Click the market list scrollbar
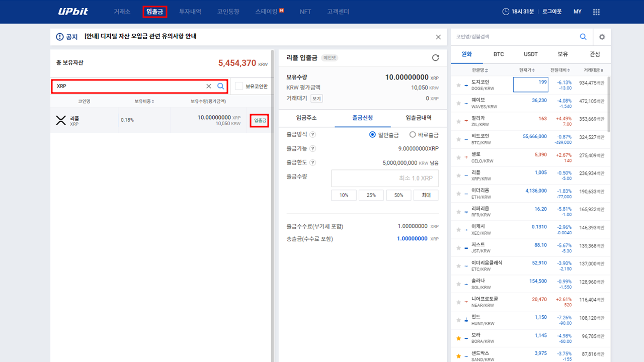Screen dimensions: 644x362 tap(609, 105)
